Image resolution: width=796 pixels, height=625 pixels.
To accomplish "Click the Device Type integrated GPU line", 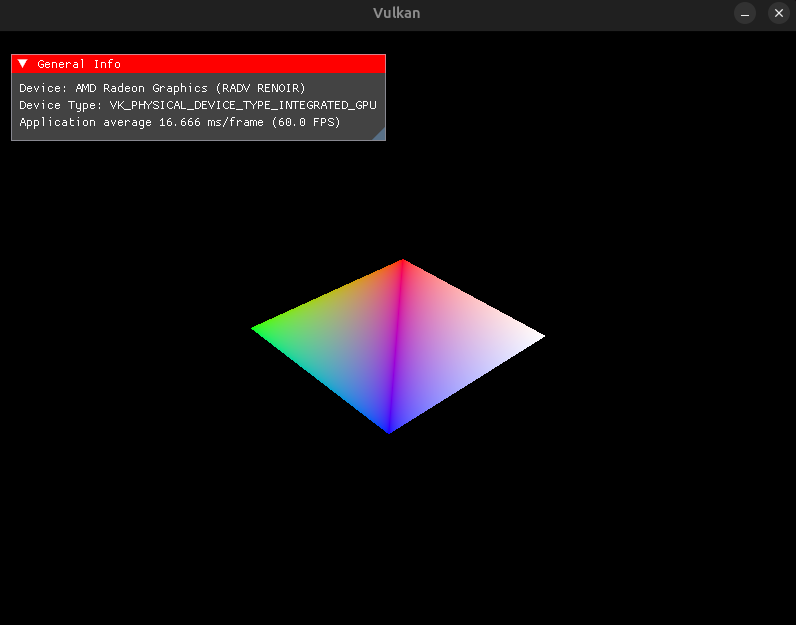I will [x=198, y=105].
